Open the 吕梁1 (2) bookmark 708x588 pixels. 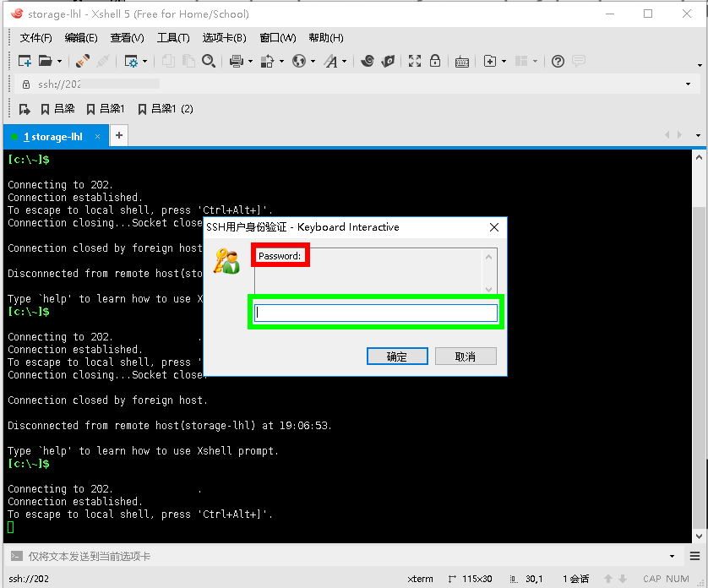pyautogui.click(x=166, y=109)
